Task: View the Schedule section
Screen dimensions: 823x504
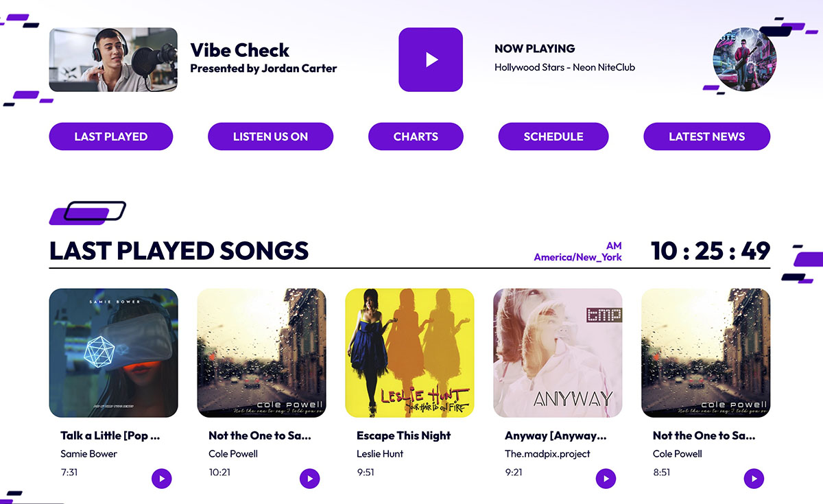Action: [553, 136]
